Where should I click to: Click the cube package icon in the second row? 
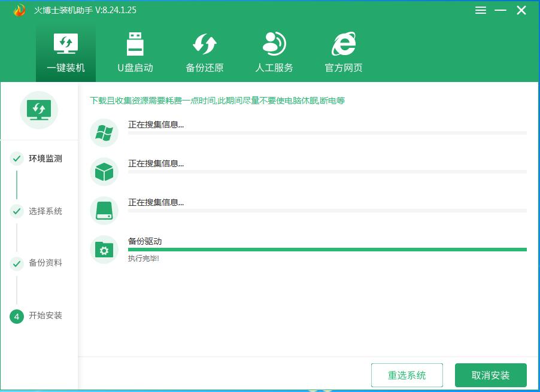click(104, 171)
